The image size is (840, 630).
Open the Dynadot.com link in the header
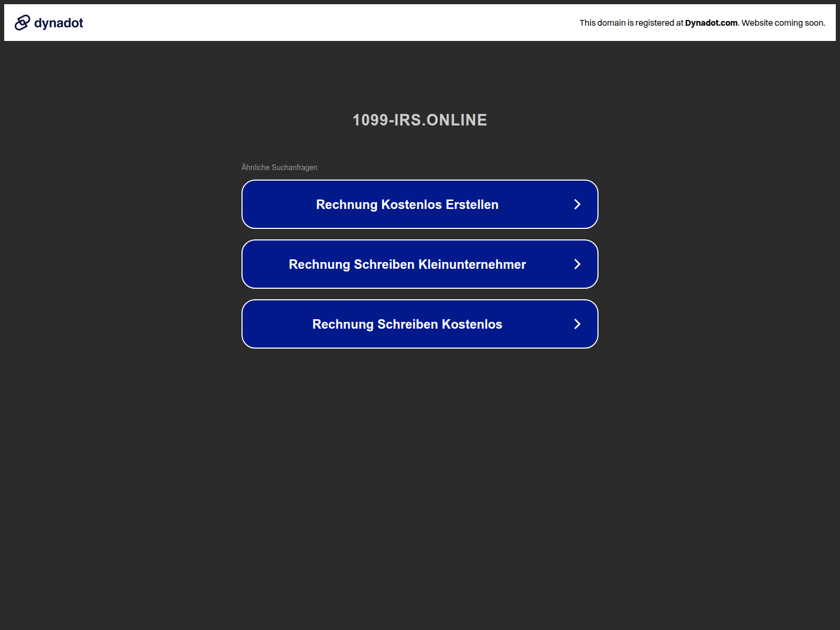pos(711,23)
